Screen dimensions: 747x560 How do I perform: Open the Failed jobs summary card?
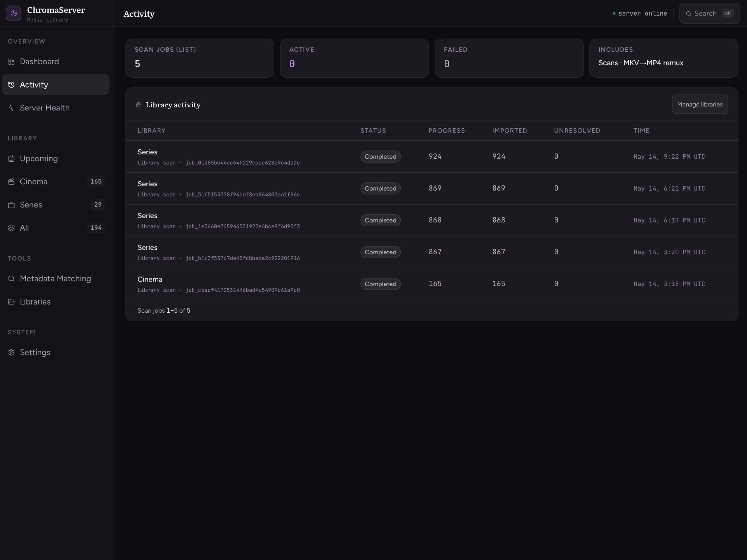[x=509, y=58]
